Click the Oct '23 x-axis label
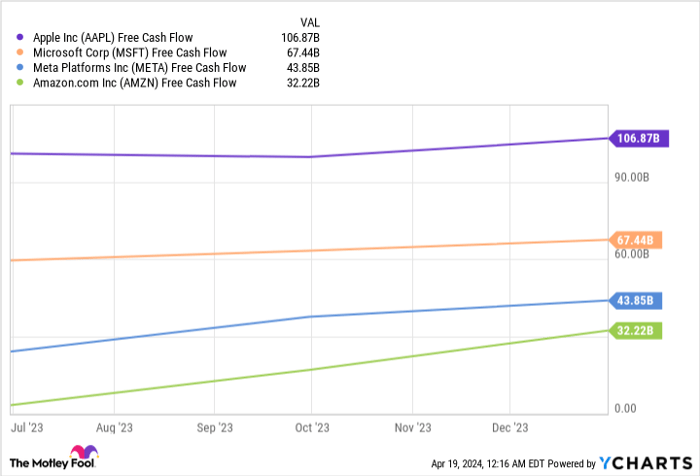This screenshot has width=700, height=476. (x=312, y=428)
